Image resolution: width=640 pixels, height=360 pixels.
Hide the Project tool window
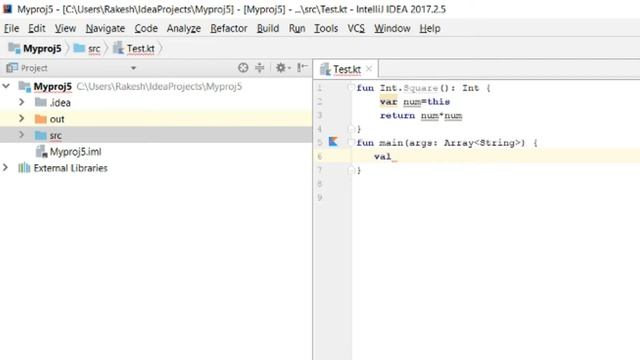click(x=302, y=68)
